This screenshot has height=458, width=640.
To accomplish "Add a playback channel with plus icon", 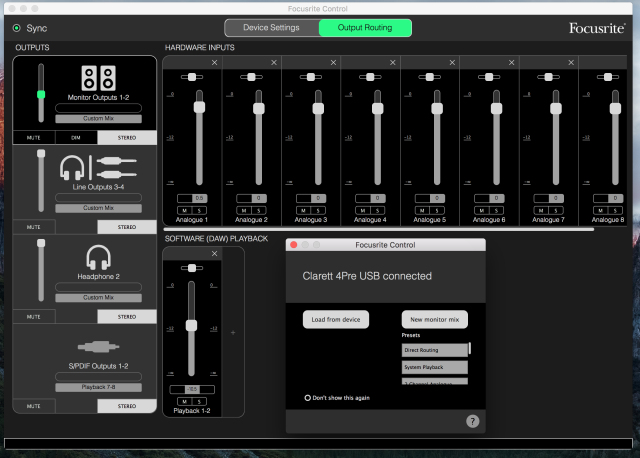I will pos(235,332).
